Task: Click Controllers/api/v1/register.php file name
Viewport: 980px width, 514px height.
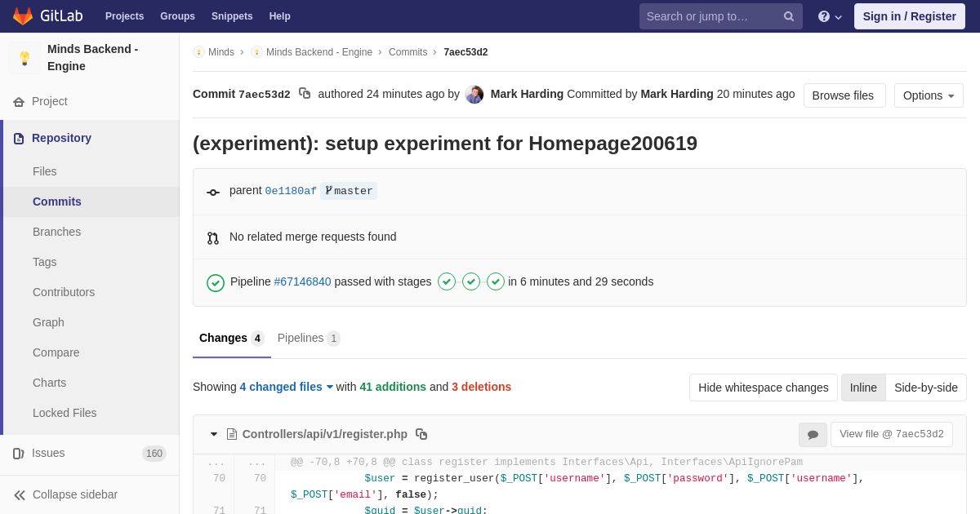Action: tap(325, 434)
